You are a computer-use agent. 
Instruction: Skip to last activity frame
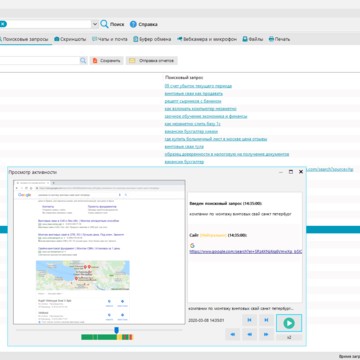266,320
